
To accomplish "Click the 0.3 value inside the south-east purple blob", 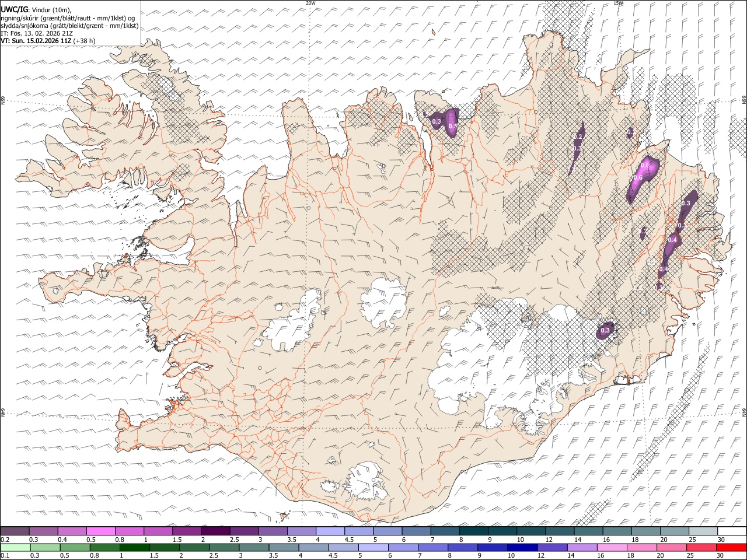I will (605, 331).
